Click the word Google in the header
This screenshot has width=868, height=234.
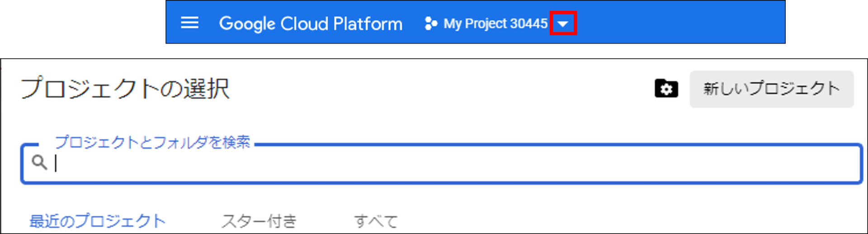click(x=247, y=24)
